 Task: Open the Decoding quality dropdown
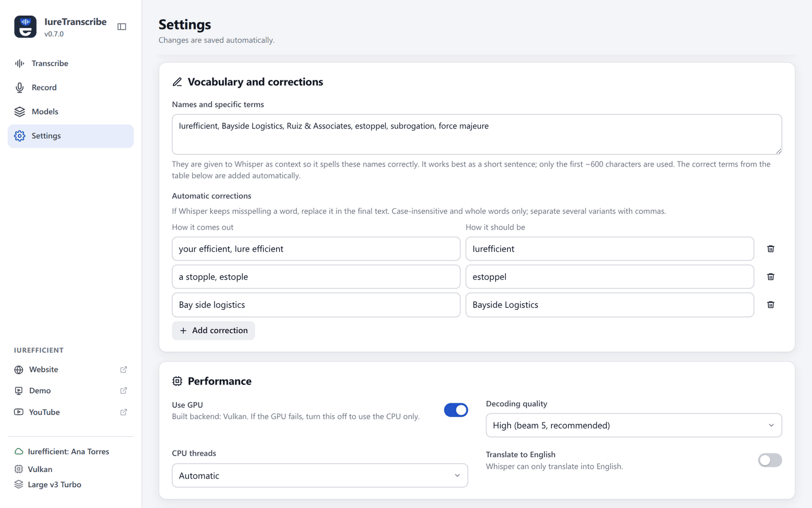point(634,425)
